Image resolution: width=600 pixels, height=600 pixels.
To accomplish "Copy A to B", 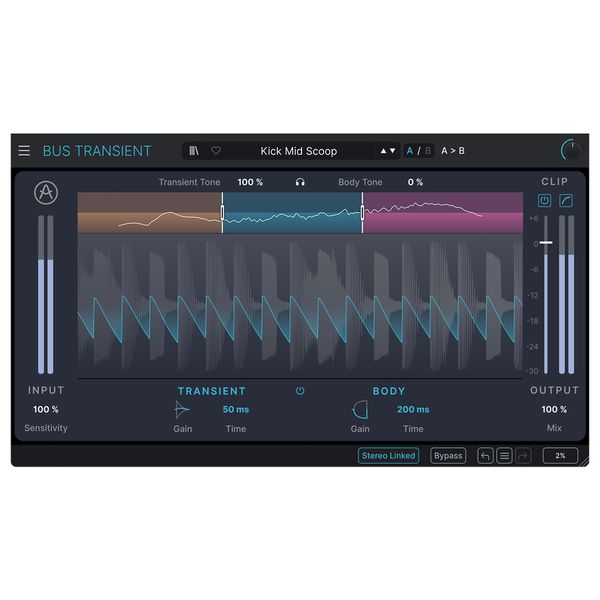I will [453, 151].
